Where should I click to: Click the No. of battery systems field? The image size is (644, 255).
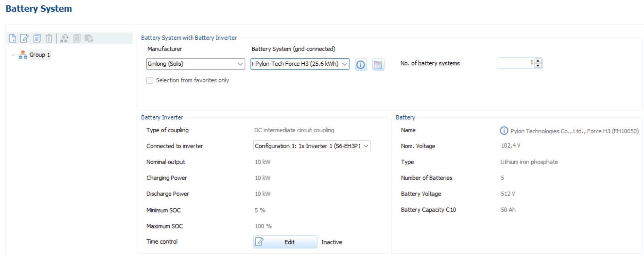click(x=515, y=63)
